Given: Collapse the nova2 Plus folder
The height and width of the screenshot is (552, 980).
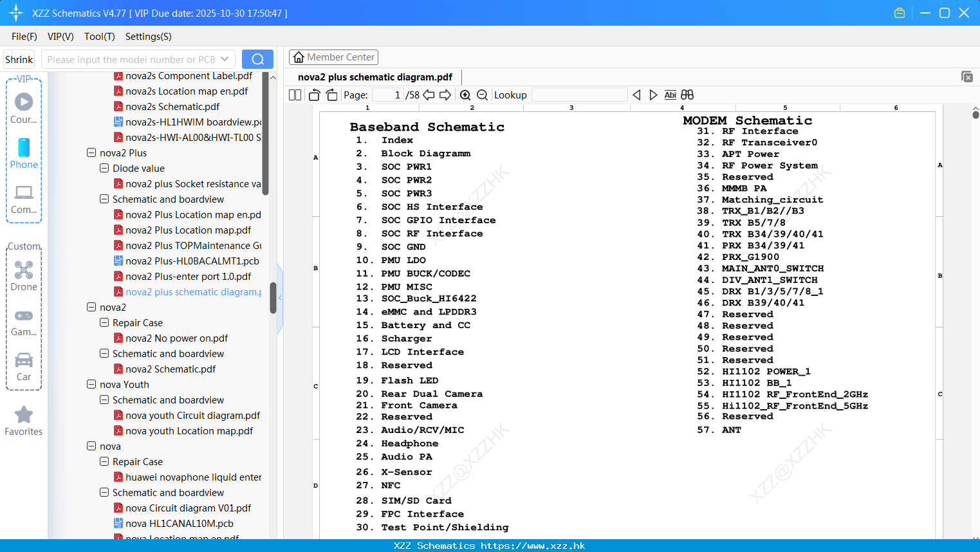Looking at the screenshot, I should [91, 153].
